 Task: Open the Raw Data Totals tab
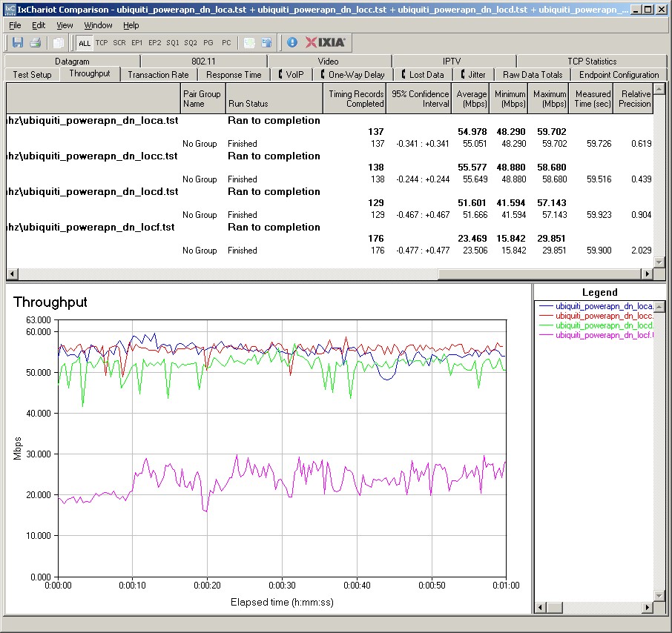tap(533, 75)
